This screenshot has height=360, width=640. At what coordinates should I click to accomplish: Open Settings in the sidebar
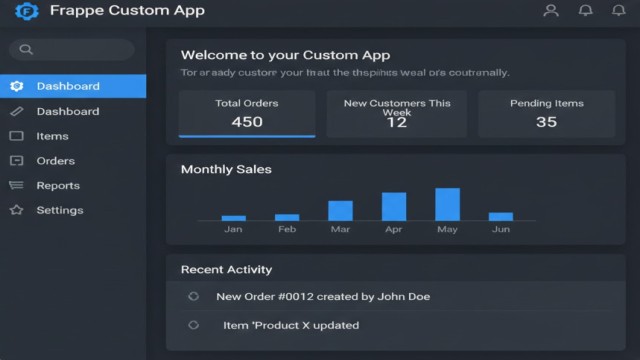pyautogui.click(x=73, y=210)
